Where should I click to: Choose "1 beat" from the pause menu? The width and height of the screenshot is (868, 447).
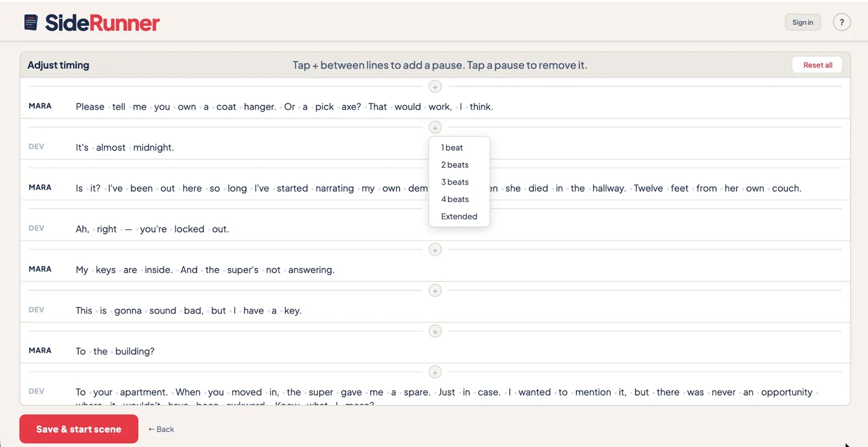tap(459, 148)
